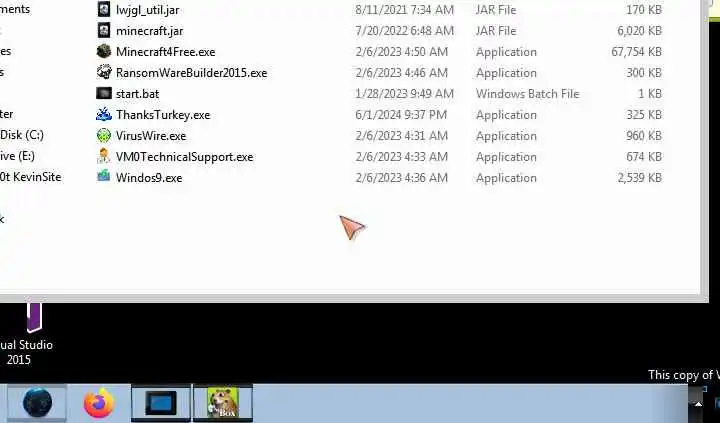The width and height of the screenshot is (720, 423).
Task: Switch to the monitor window taskbar button
Action: 161,403
